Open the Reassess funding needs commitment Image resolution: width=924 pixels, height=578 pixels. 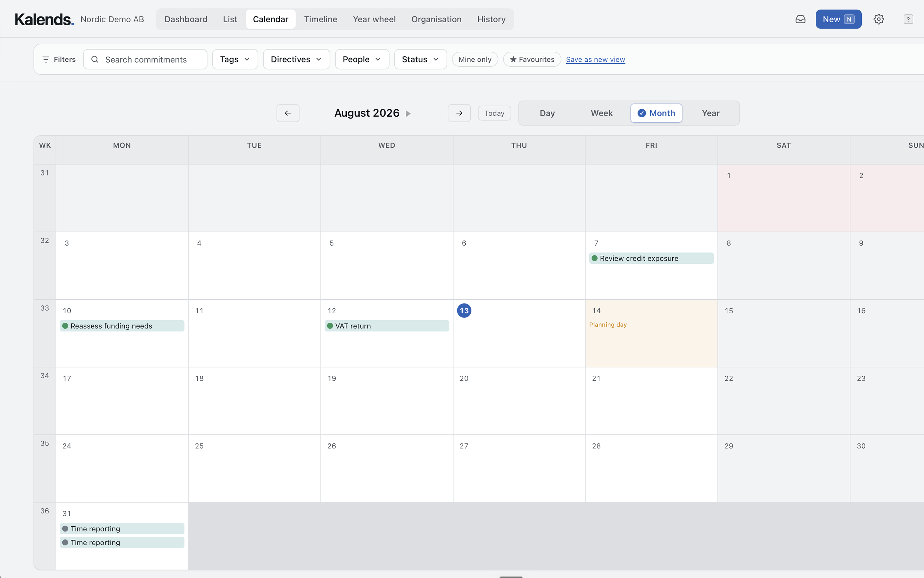coord(122,326)
